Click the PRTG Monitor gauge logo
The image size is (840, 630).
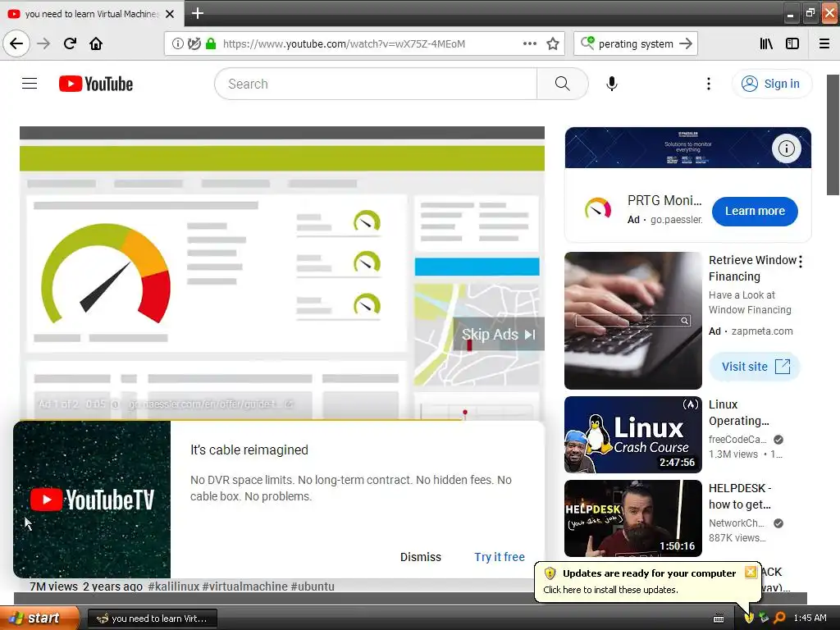coord(598,208)
